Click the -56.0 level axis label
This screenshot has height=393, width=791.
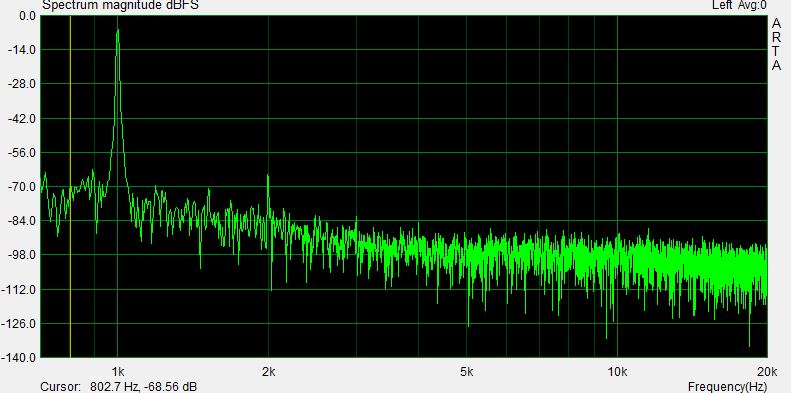[21, 152]
